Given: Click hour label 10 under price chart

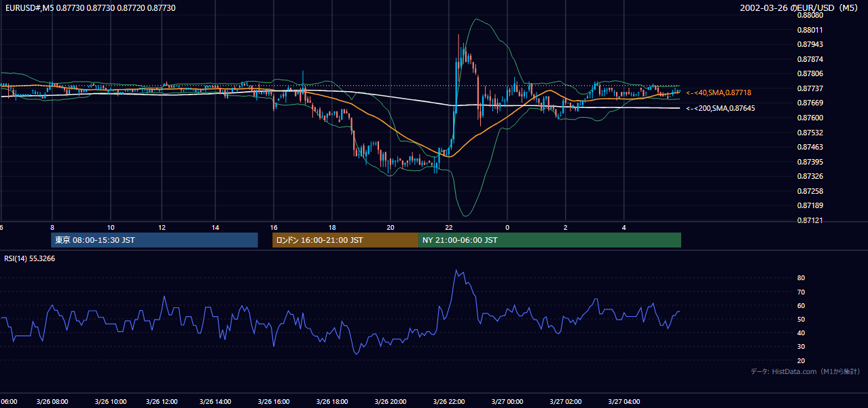Looking at the screenshot, I should [x=110, y=227].
